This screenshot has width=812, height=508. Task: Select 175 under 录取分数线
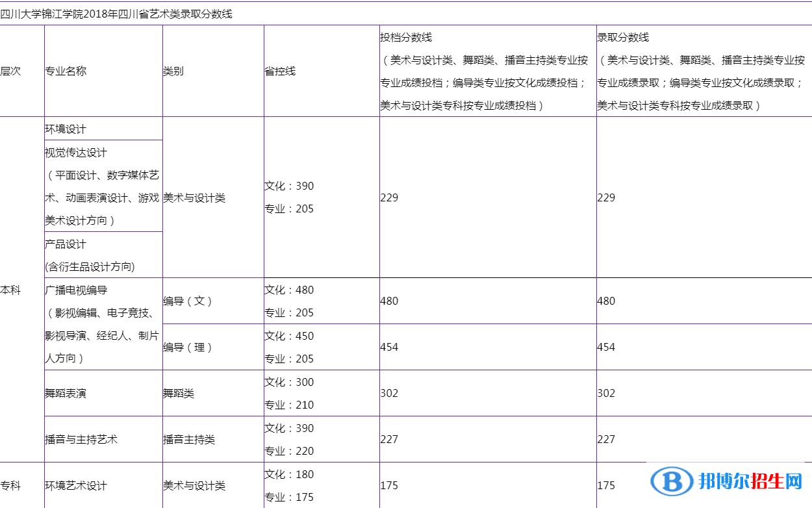coord(606,485)
